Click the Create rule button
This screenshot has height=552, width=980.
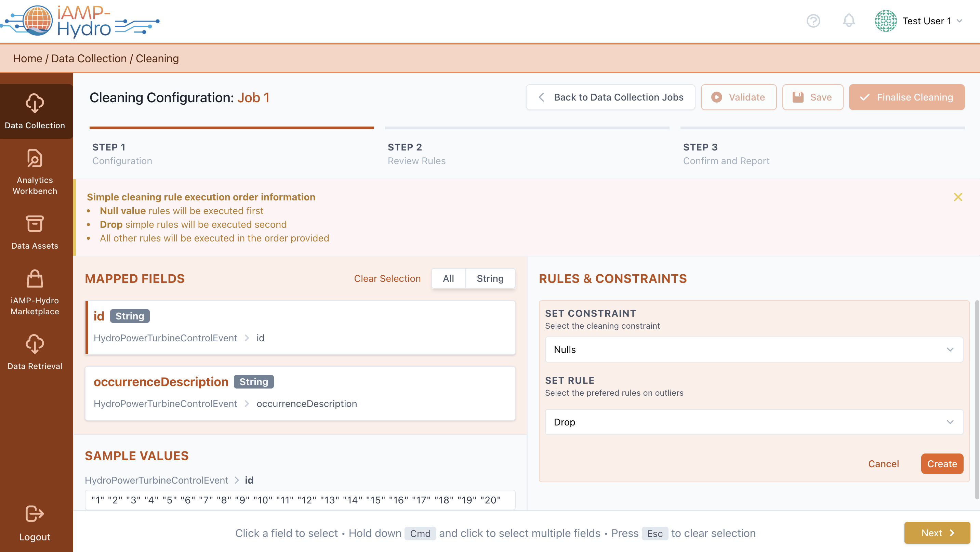pyautogui.click(x=942, y=464)
